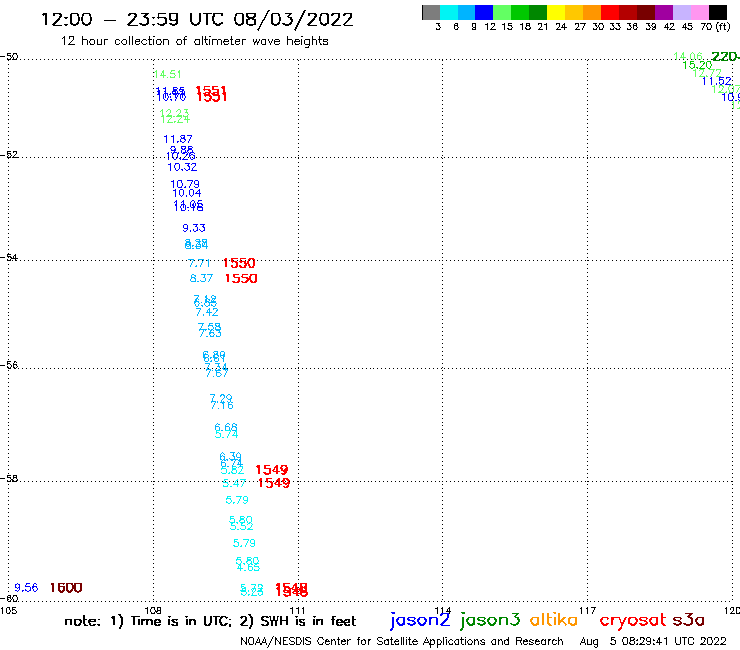Viewport: 740px width, 650px height.
Task: Click the title '12:00 – 23:59 UTC 08/03/2022'
Action: click(197, 20)
